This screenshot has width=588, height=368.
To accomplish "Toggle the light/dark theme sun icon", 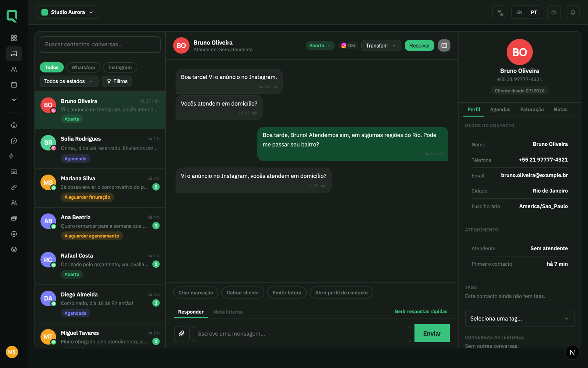I will pos(554,13).
